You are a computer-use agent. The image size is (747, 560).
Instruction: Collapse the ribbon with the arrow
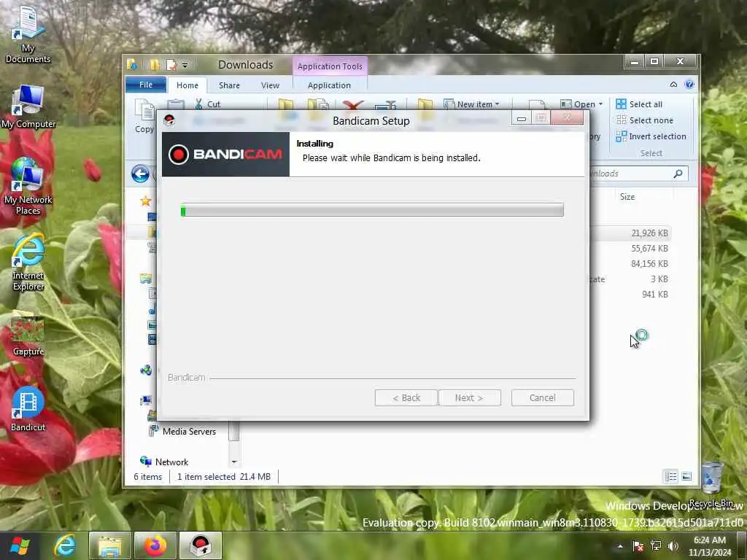point(673,85)
